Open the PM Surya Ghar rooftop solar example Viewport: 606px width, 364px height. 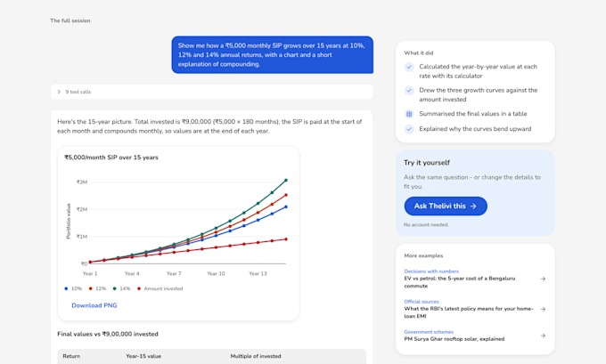tap(475, 336)
